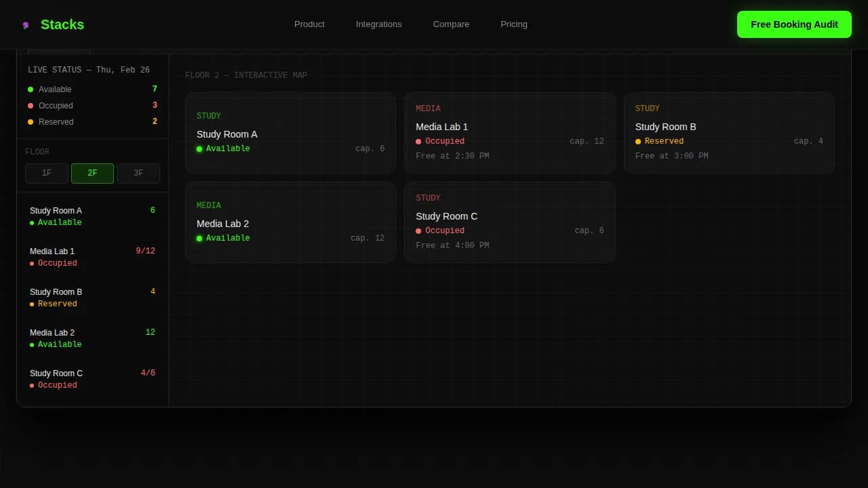Image resolution: width=868 pixels, height=488 pixels.
Task: Click "Free at 3:00 PM" on Study Room B card
Action: click(x=671, y=156)
